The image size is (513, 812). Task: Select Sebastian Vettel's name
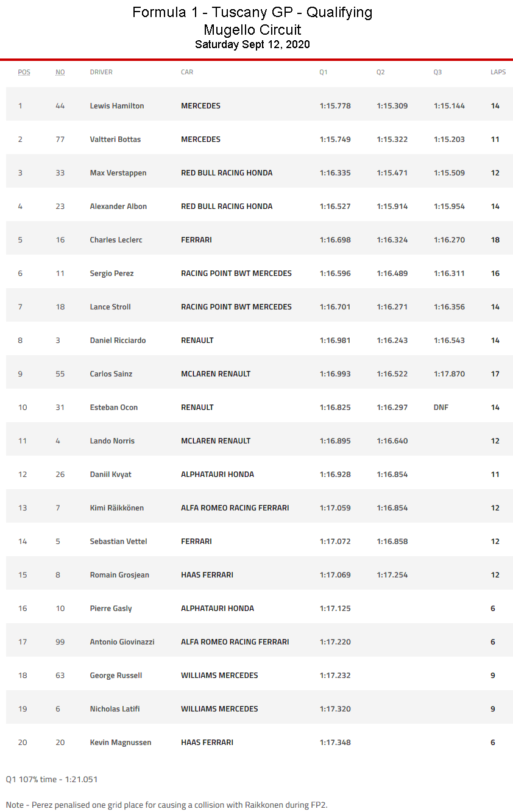(x=118, y=542)
